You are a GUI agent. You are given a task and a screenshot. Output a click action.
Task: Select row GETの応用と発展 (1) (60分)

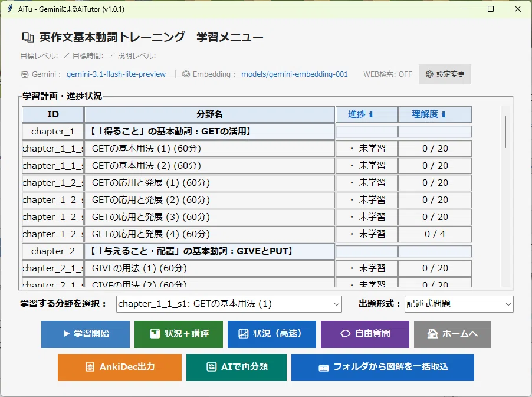coord(210,183)
